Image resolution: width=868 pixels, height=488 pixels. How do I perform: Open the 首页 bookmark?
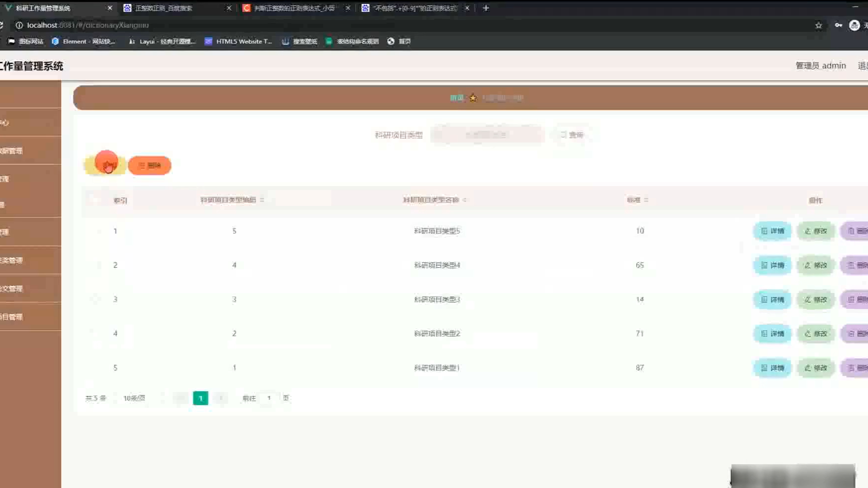[399, 41]
